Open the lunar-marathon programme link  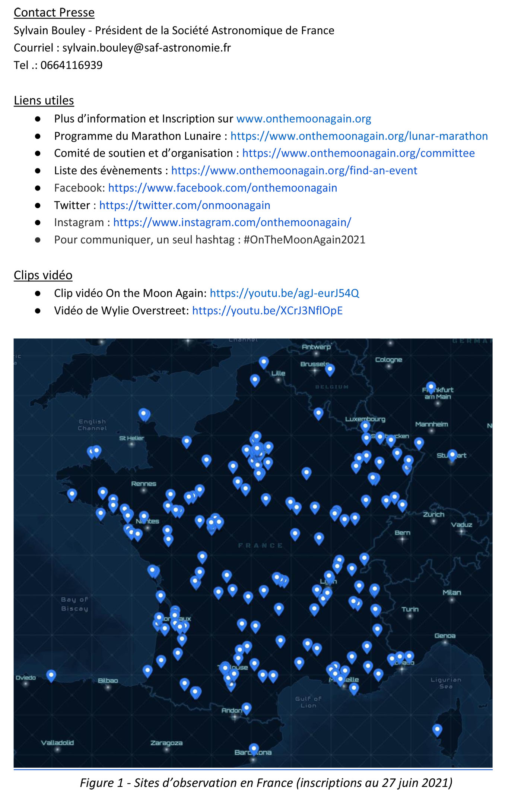[359, 136]
